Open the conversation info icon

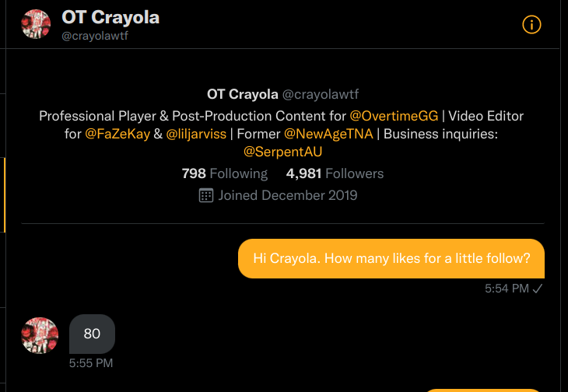(x=531, y=25)
